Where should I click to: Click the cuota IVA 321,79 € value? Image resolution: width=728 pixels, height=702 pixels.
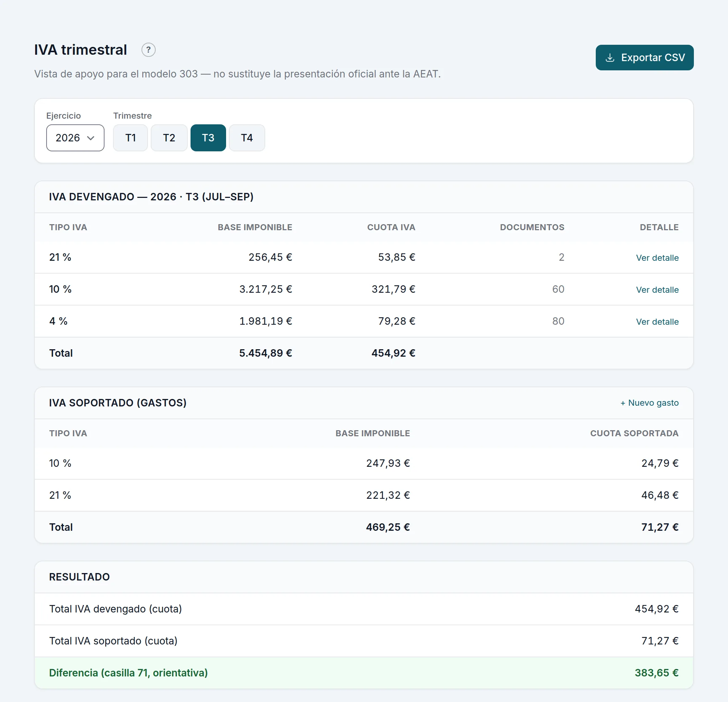pos(394,289)
